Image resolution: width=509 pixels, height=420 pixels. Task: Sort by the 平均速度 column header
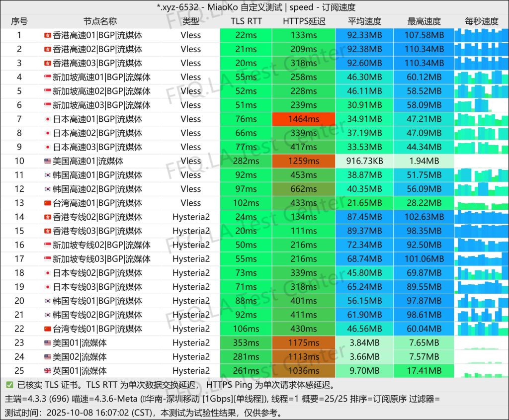[364, 21]
